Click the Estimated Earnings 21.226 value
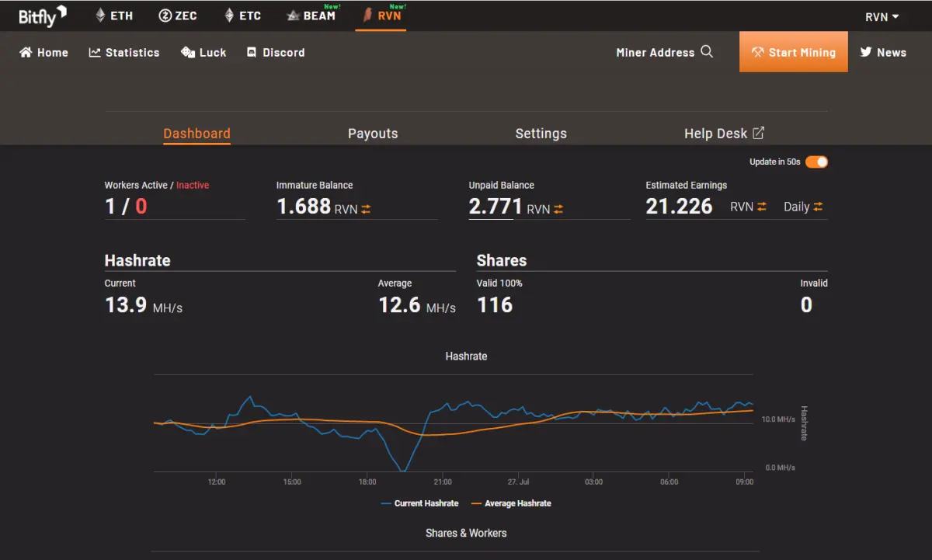 [679, 206]
